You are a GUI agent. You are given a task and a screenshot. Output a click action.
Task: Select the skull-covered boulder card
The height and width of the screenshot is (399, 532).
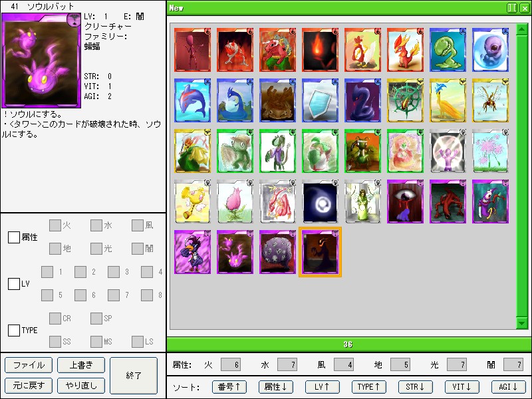[277, 252]
